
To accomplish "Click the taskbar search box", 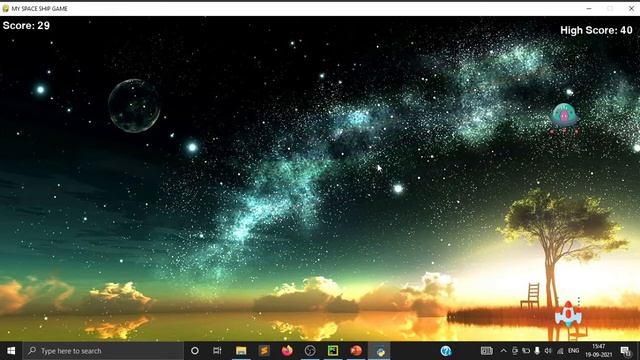I will pos(103,351).
